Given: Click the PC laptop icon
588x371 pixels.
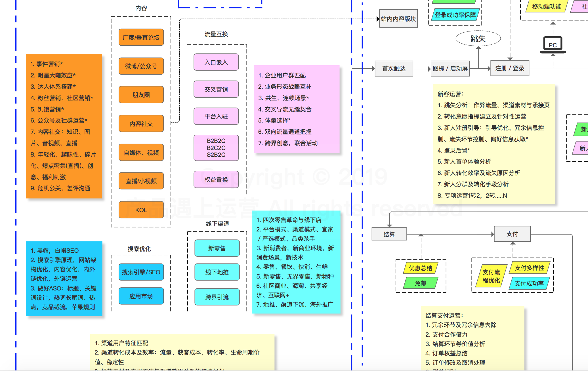Looking at the screenshot, I should click(x=553, y=45).
